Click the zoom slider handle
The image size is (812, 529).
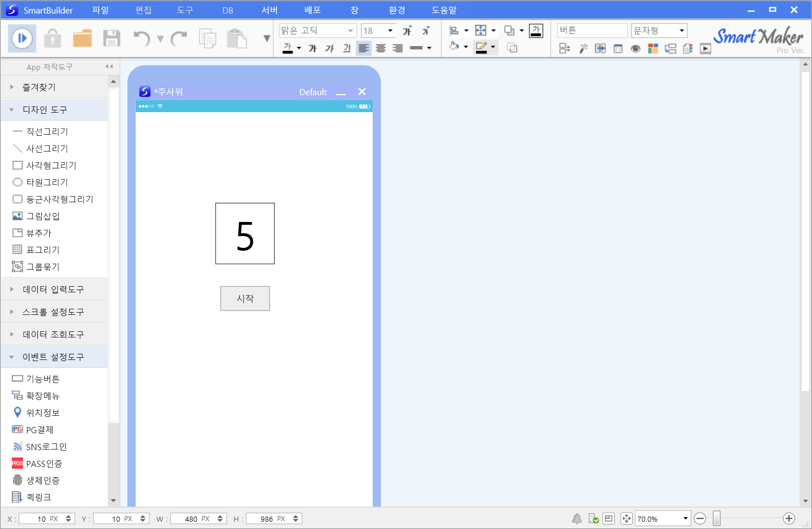[717, 519]
